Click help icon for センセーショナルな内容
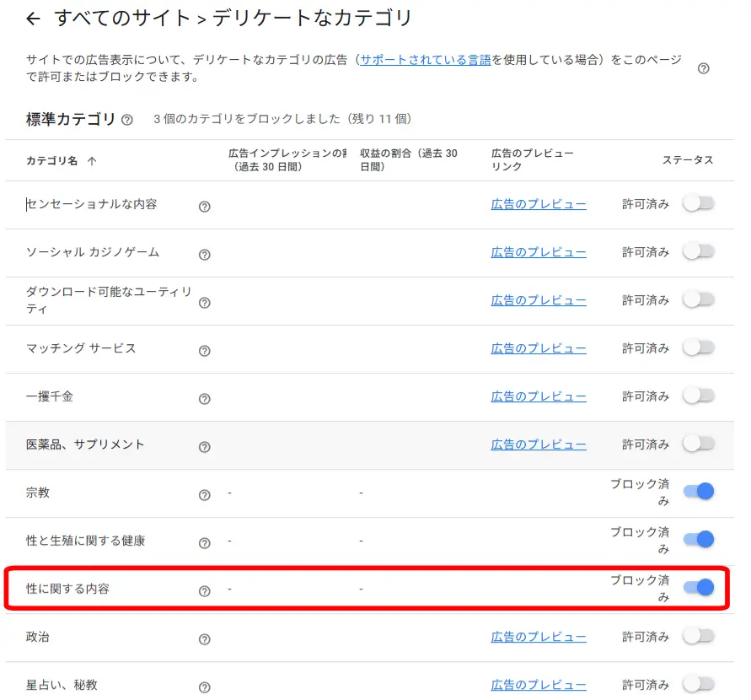 tap(204, 207)
